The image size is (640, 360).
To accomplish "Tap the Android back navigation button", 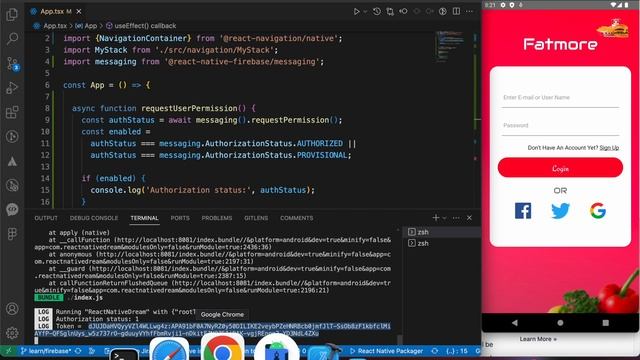I will point(515,322).
